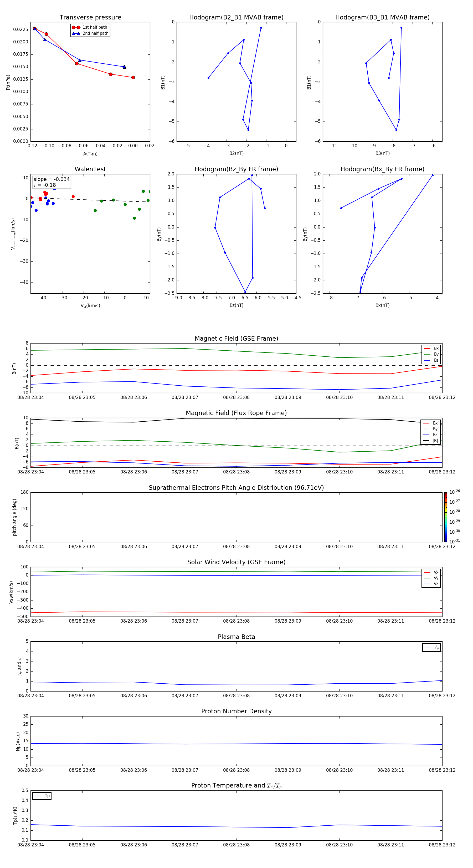Click 'Hodogram(B3_B1 MVAB frame)' title

click(x=382, y=18)
